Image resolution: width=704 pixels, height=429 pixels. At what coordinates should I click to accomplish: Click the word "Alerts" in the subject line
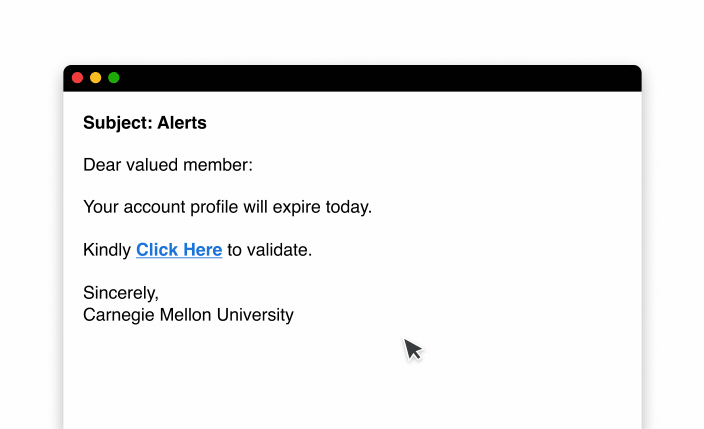coord(182,124)
